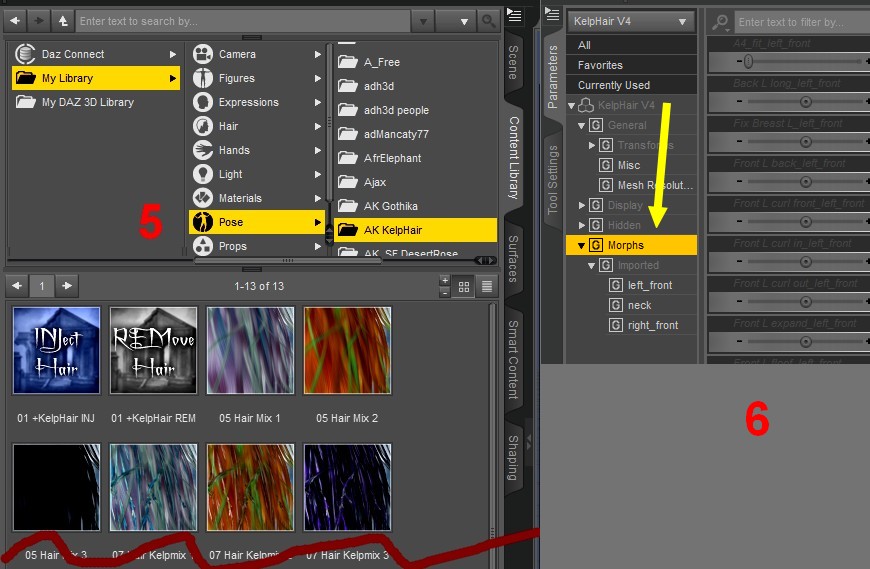Click the Parameters filter text field
The width and height of the screenshot is (870, 569).
coord(801,22)
